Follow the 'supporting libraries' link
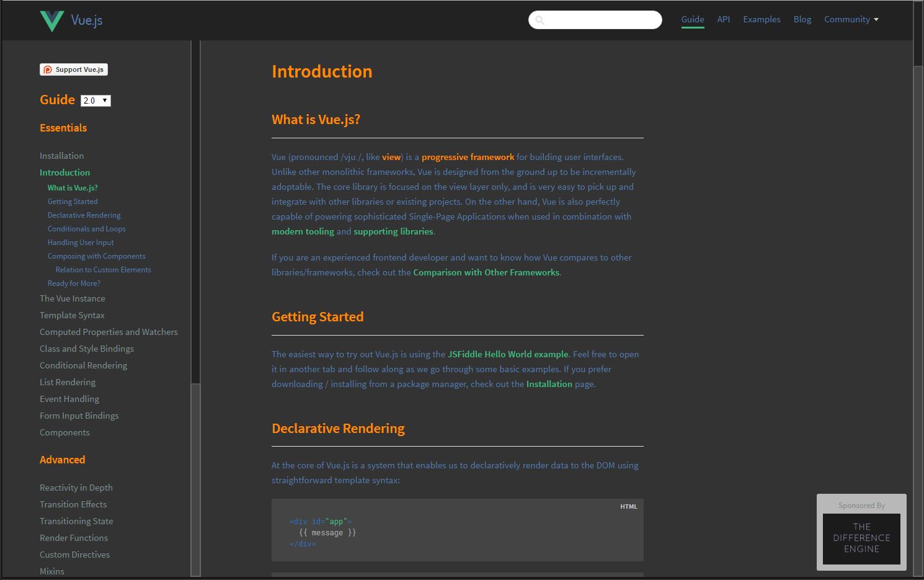 393,231
